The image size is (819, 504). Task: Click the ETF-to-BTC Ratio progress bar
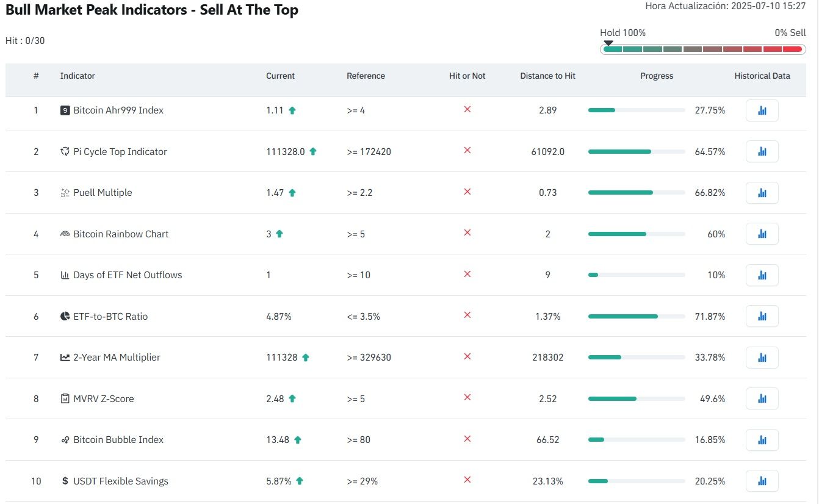click(637, 316)
